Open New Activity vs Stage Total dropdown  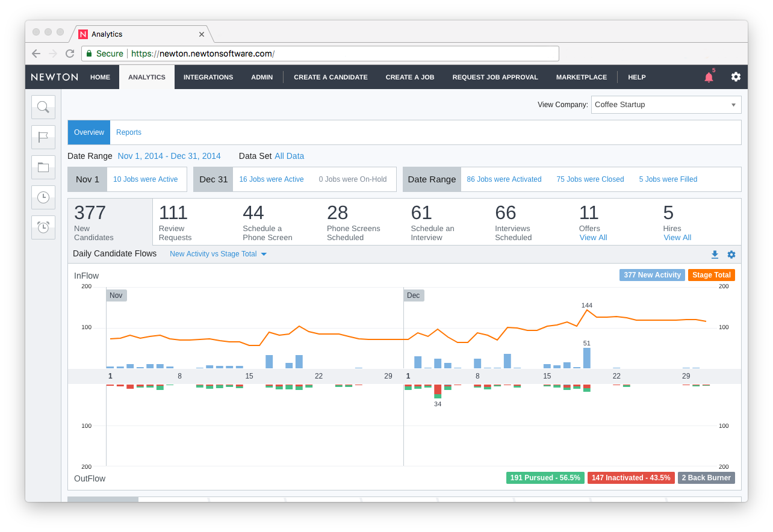218,254
